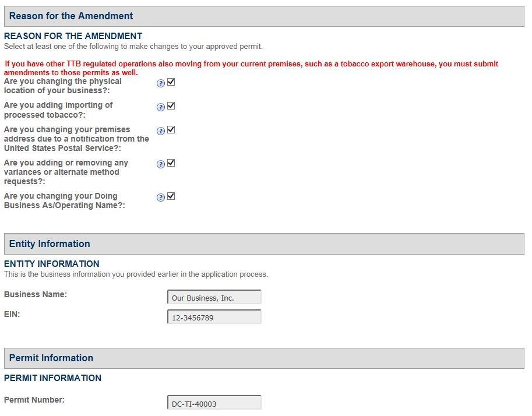Screen dimensions: 532x416
Task: Click the ENTITY INFORMATION subheading
Action: (52, 264)
